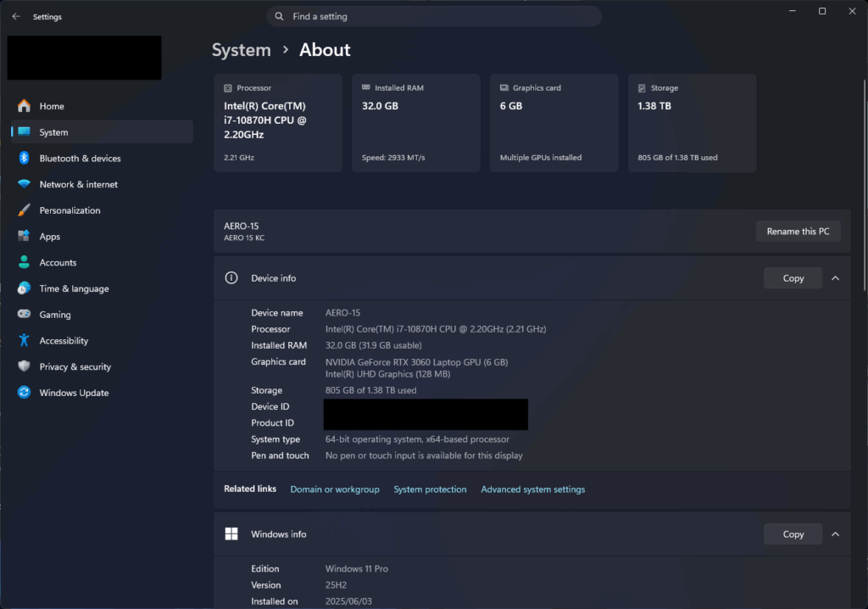Viewport: 868px width, 609px height.
Task: Click the Processor chip icon
Action: click(227, 88)
